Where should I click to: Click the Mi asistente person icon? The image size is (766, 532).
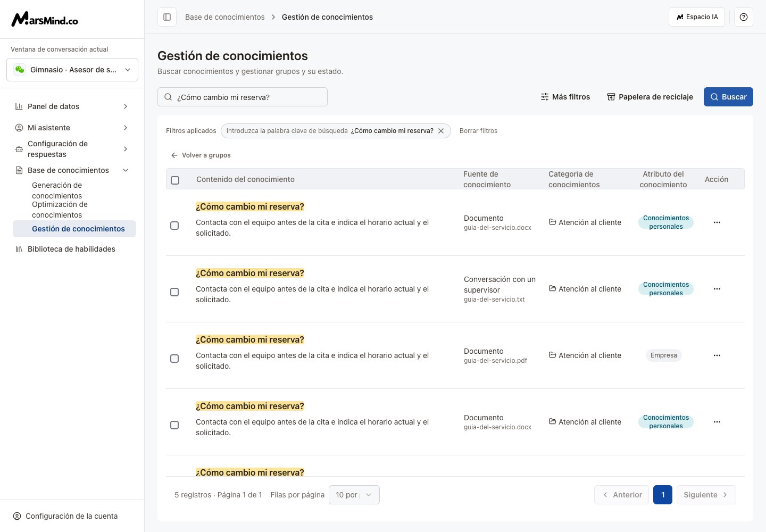point(19,128)
